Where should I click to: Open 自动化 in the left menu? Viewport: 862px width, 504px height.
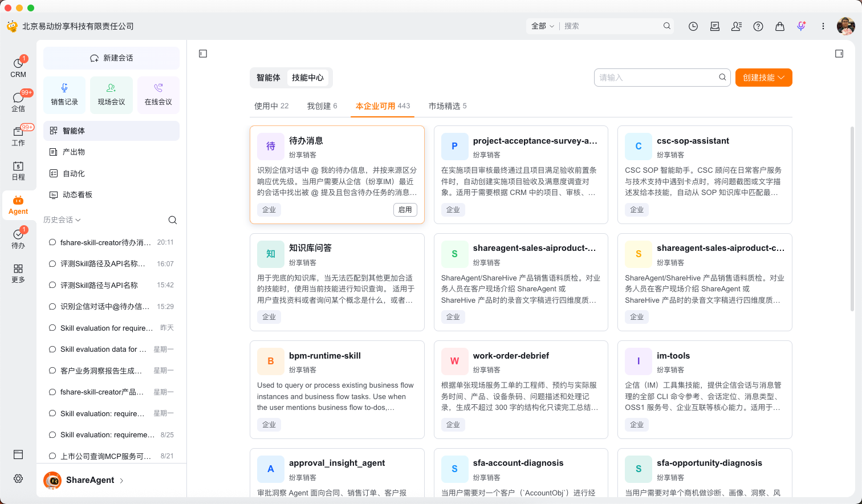(111, 173)
